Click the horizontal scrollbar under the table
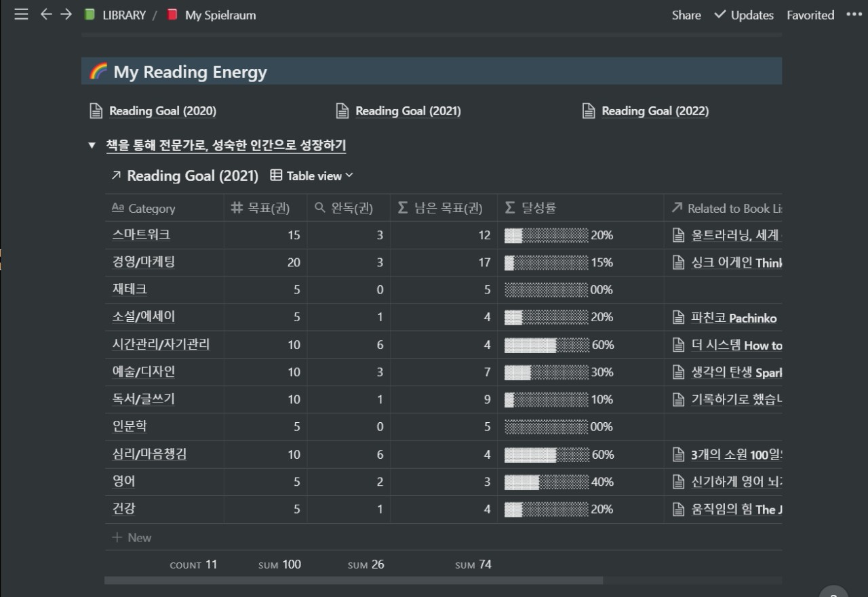868x597 pixels. (x=353, y=581)
